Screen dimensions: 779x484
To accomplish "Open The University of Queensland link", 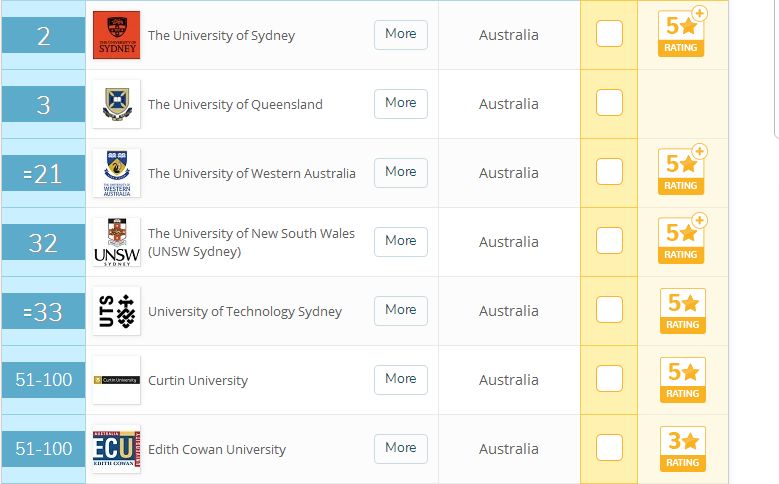I will (235, 104).
